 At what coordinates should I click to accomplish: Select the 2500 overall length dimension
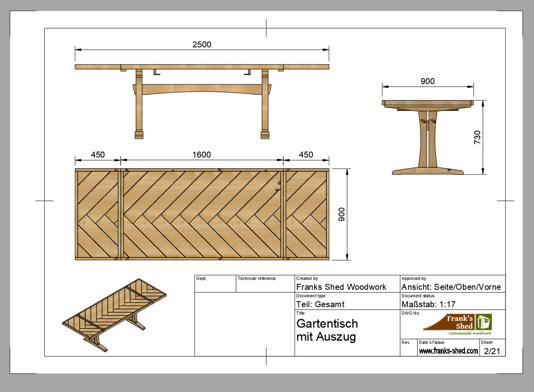point(202,45)
